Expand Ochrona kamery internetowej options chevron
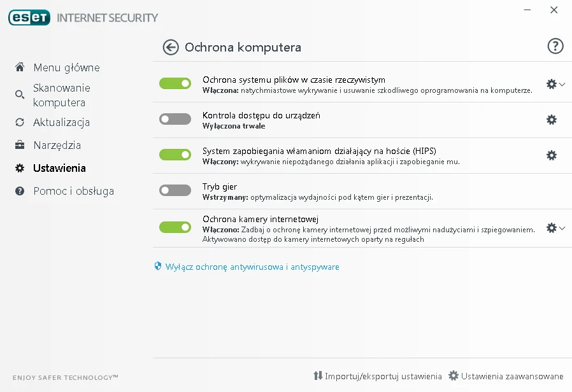The height and width of the screenshot is (392, 572). point(562,227)
